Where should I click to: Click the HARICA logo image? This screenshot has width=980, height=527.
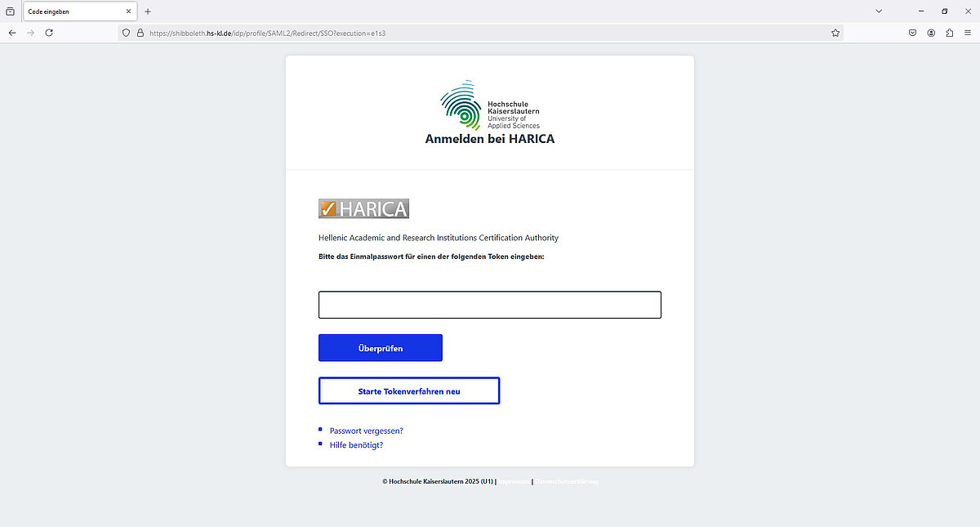(x=363, y=208)
